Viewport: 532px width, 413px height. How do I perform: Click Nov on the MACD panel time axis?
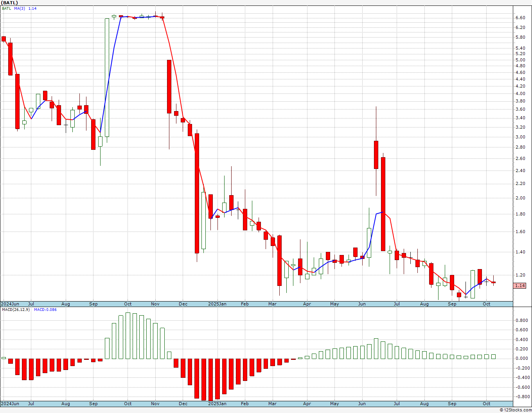pos(155,404)
